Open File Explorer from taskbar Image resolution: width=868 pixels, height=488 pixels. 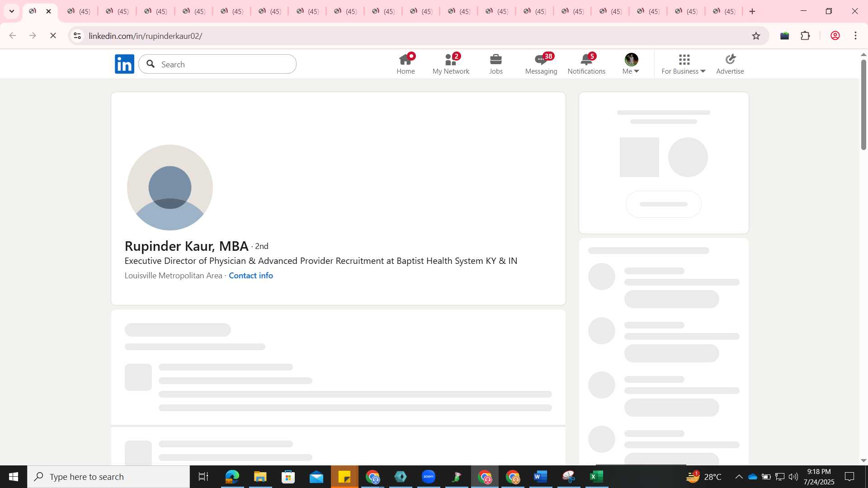(x=260, y=477)
